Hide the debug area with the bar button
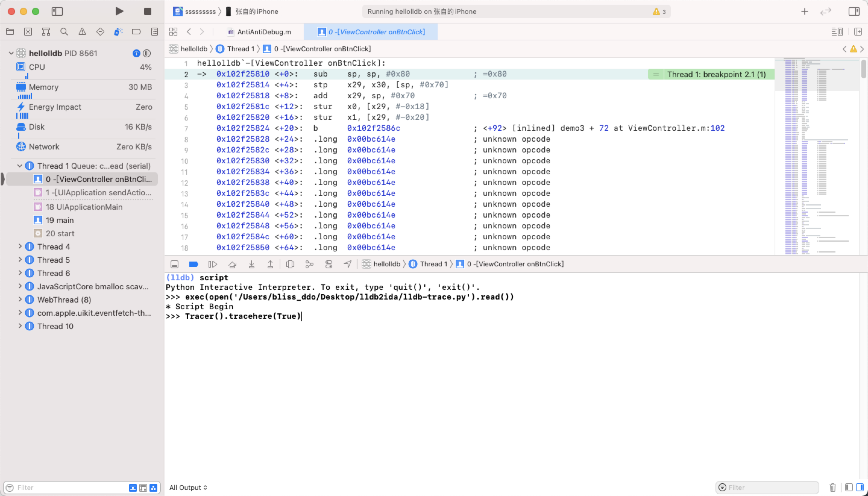The width and height of the screenshot is (868, 496). pyautogui.click(x=175, y=264)
